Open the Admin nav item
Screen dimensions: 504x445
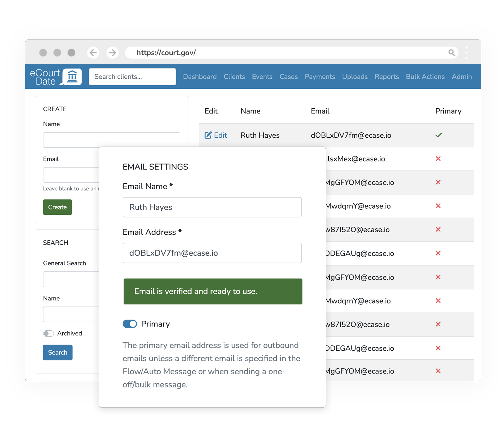pos(462,77)
